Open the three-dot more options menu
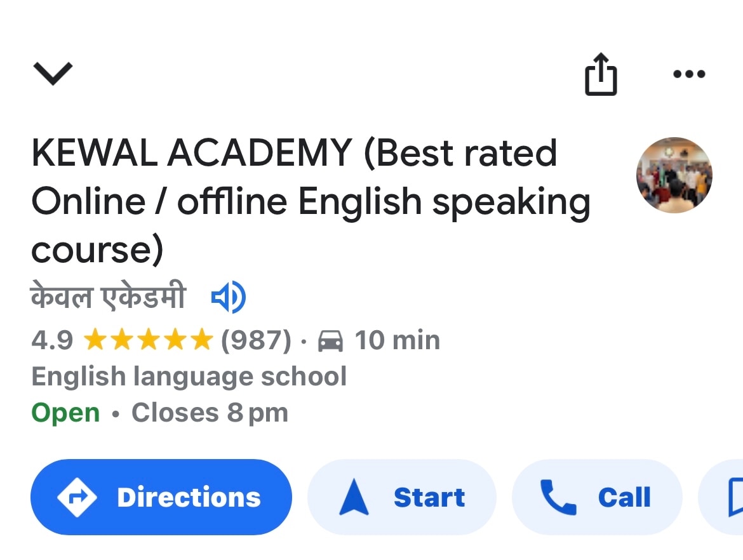Viewport: 743px width, 560px height. click(x=688, y=74)
